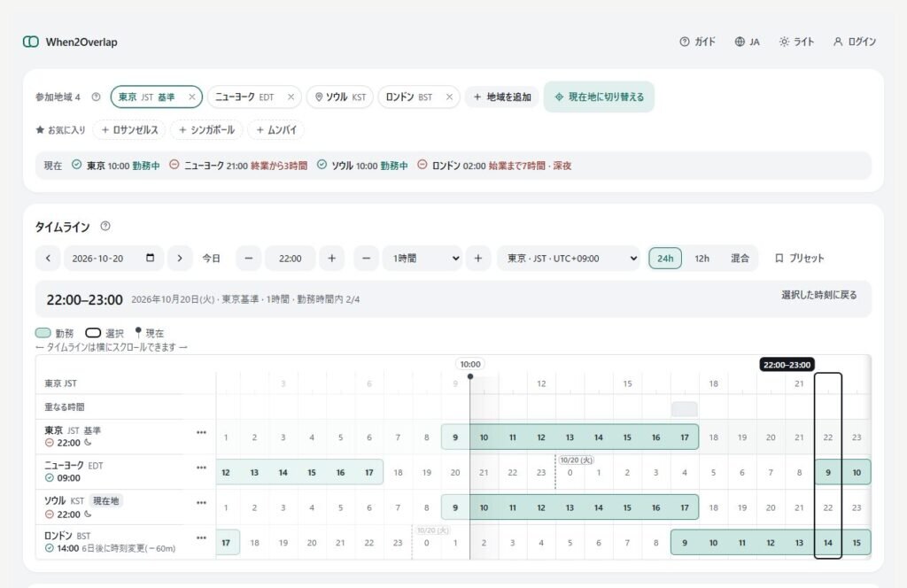Open the calendar picker icon in date field

(151, 258)
